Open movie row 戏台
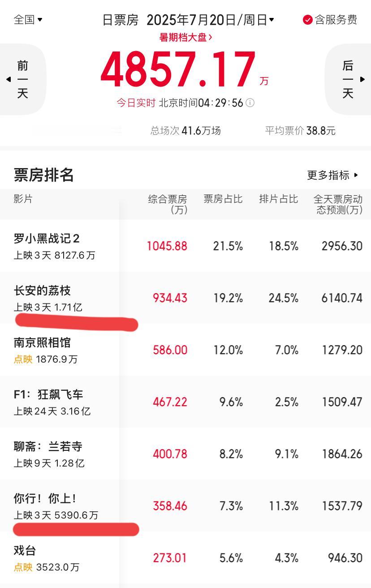 185,558
